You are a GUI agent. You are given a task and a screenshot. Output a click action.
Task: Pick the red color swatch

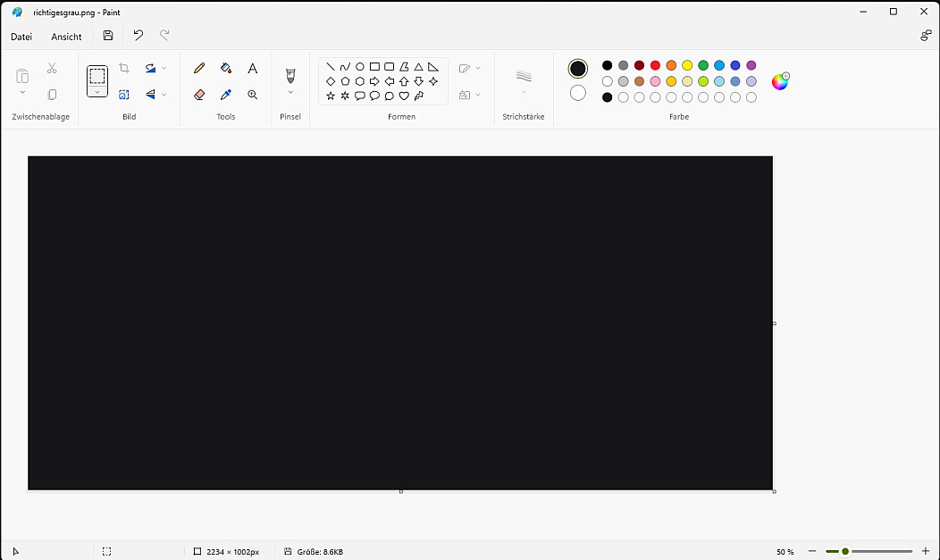coord(655,65)
